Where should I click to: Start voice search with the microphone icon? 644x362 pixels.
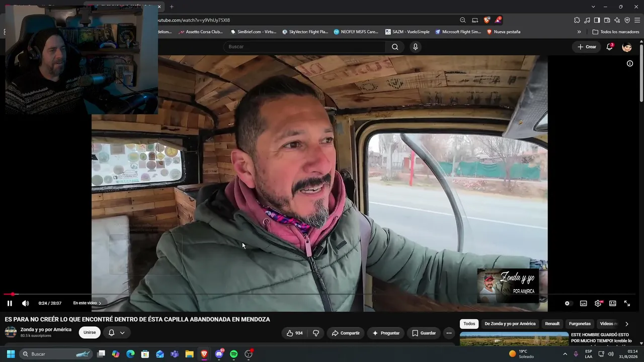coord(415,47)
